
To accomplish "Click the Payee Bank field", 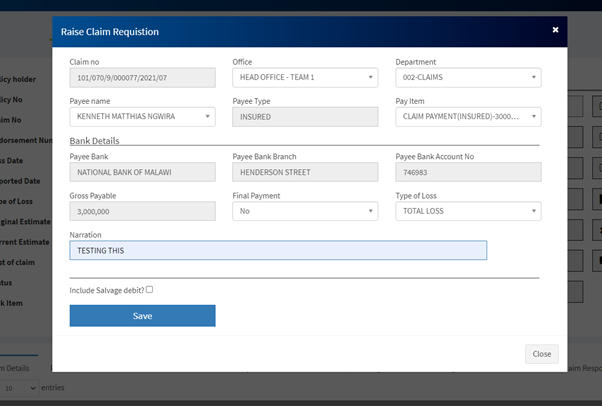I will click(142, 172).
